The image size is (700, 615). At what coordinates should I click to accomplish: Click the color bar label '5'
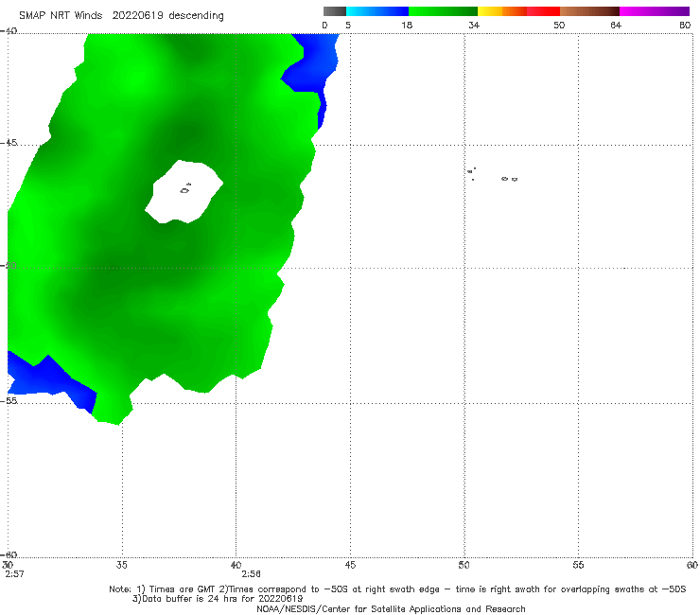pos(348,26)
